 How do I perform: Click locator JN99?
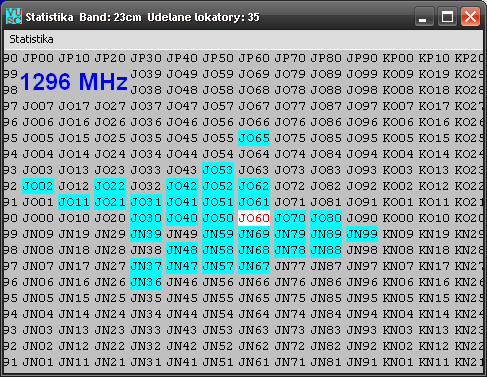[x=362, y=234]
